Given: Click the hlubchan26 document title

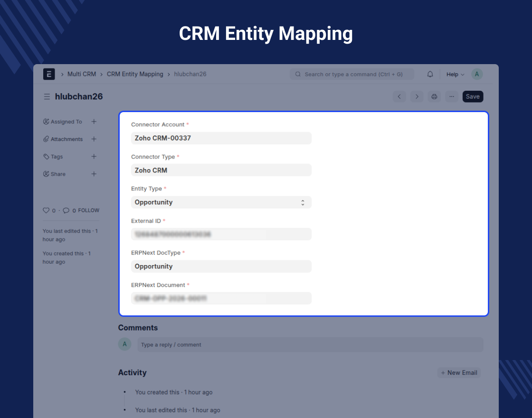Looking at the screenshot, I should (x=79, y=97).
